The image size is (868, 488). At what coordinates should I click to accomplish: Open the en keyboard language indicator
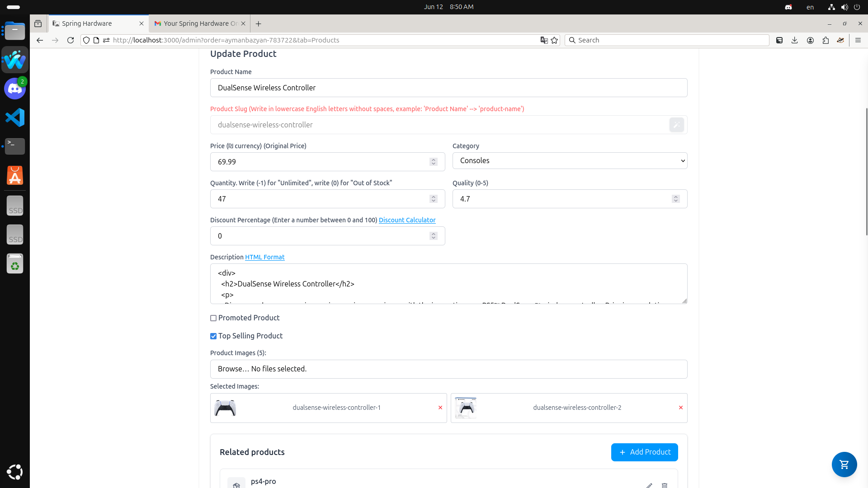pos(810,7)
